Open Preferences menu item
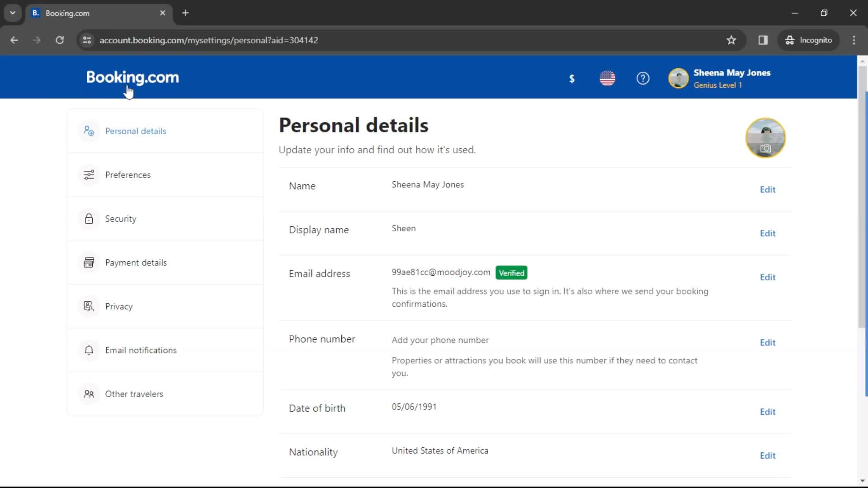This screenshot has width=868, height=488. pyautogui.click(x=128, y=174)
